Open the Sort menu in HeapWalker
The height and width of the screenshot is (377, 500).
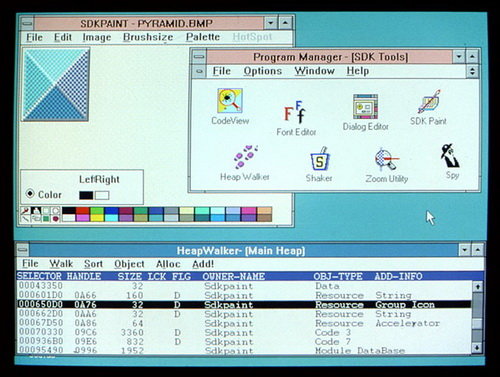tap(93, 264)
